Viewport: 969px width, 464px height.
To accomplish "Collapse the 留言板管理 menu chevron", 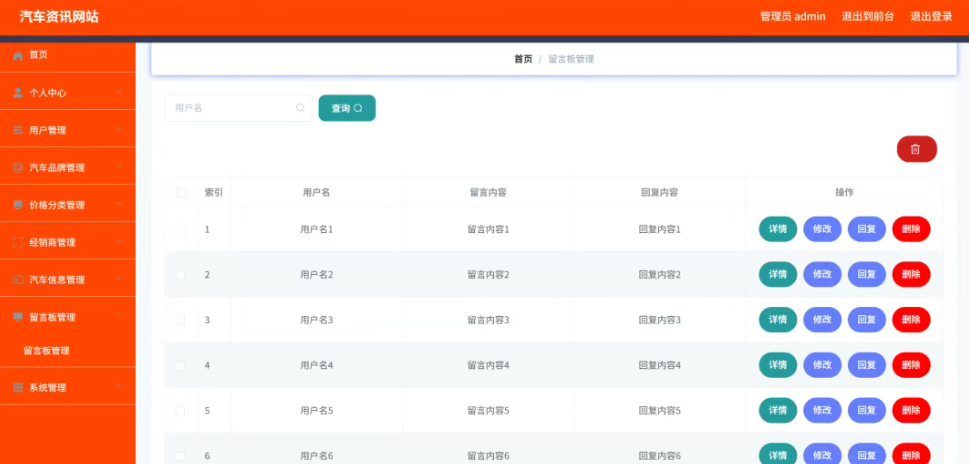I will (119, 316).
